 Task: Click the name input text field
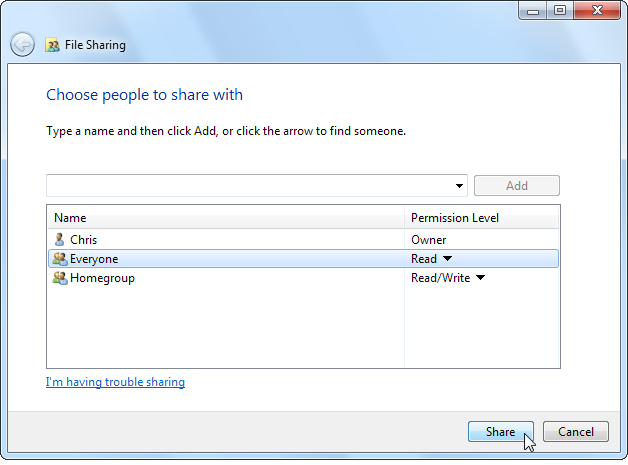point(248,186)
